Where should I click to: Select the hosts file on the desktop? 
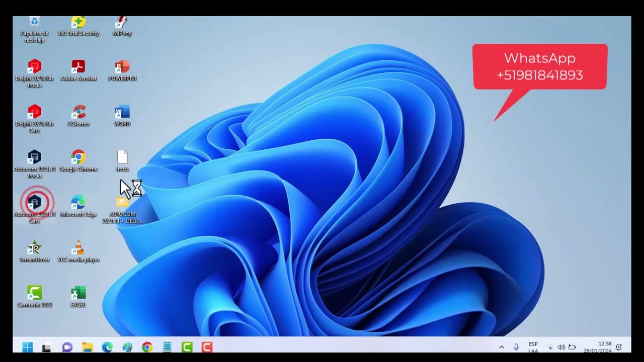click(122, 161)
